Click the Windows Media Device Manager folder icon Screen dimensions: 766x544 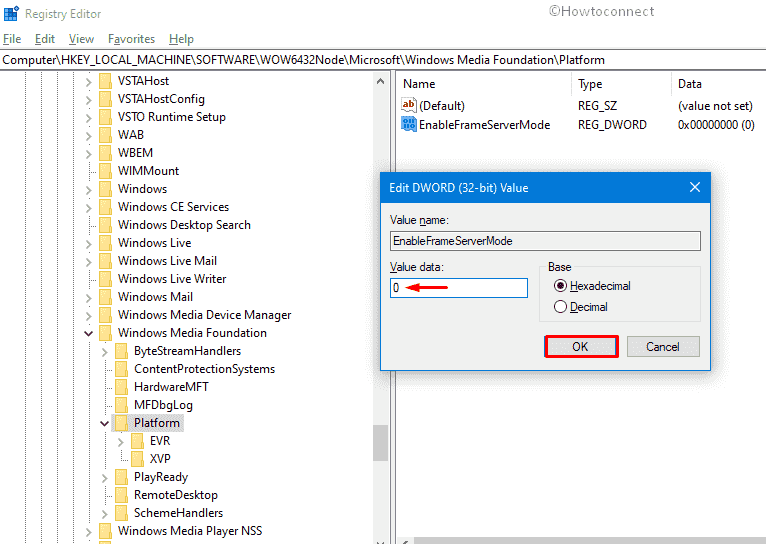point(105,315)
